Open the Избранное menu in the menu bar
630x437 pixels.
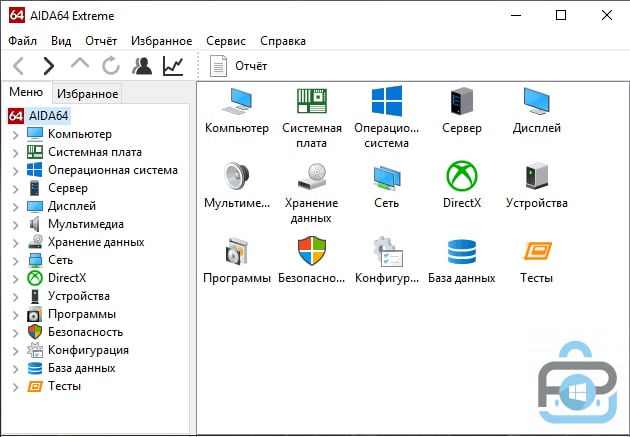point(162,41)
